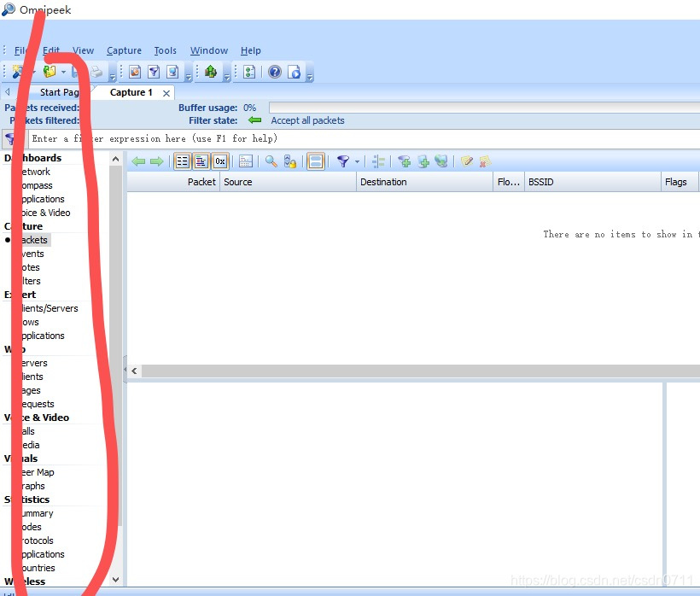The height and width of the screenshot is (596, 700).
Task: Open the View menu
Action: pyautogui.click(x=83, y=50)
